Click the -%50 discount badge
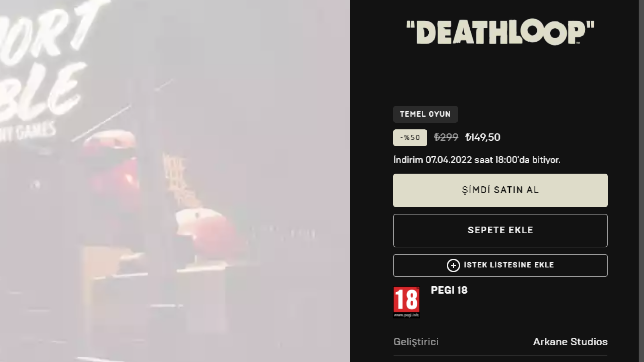The image size is (644, 362). 410,138
